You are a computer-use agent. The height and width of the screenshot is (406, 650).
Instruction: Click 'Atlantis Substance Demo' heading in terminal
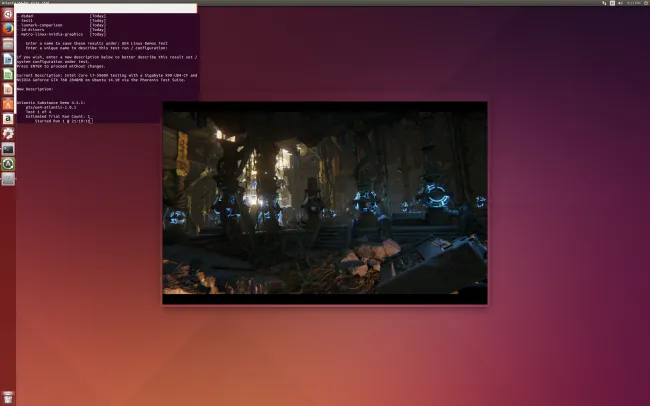[51, 102]
